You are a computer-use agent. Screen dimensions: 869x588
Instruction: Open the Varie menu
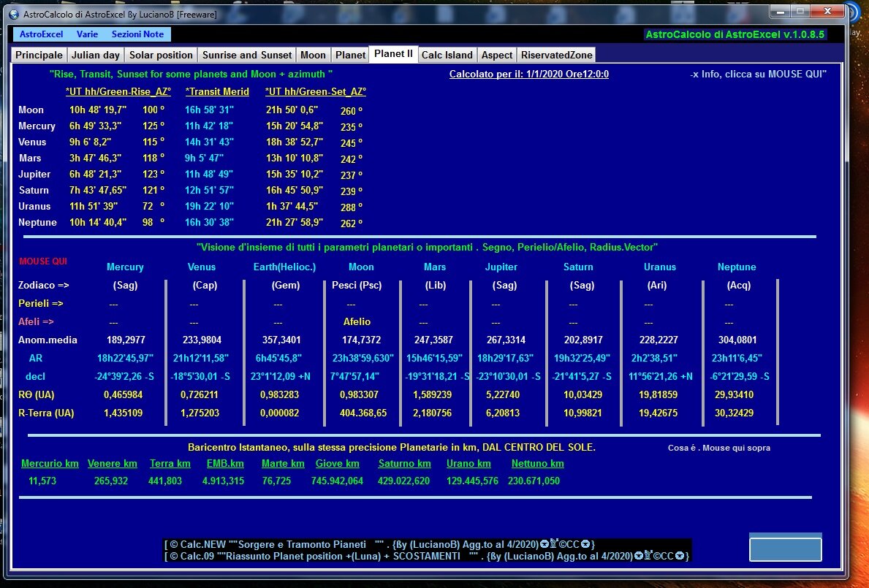tap(87, 34)
